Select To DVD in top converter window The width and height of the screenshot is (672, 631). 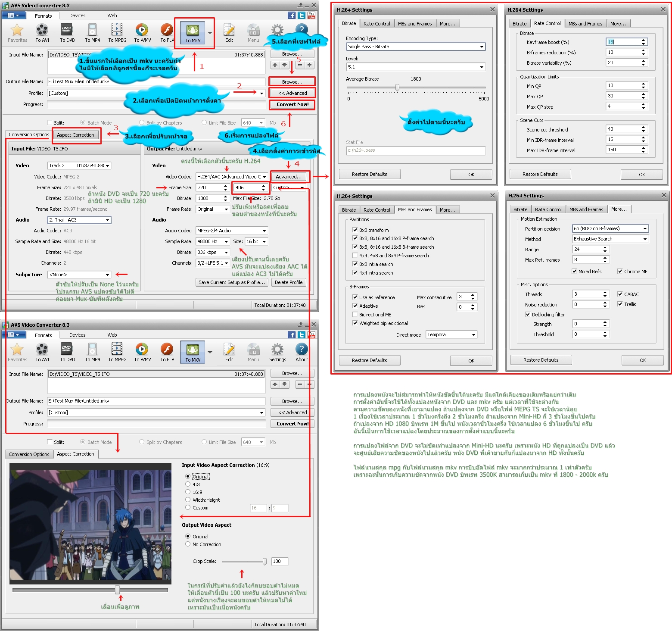(x=67, y=33)
